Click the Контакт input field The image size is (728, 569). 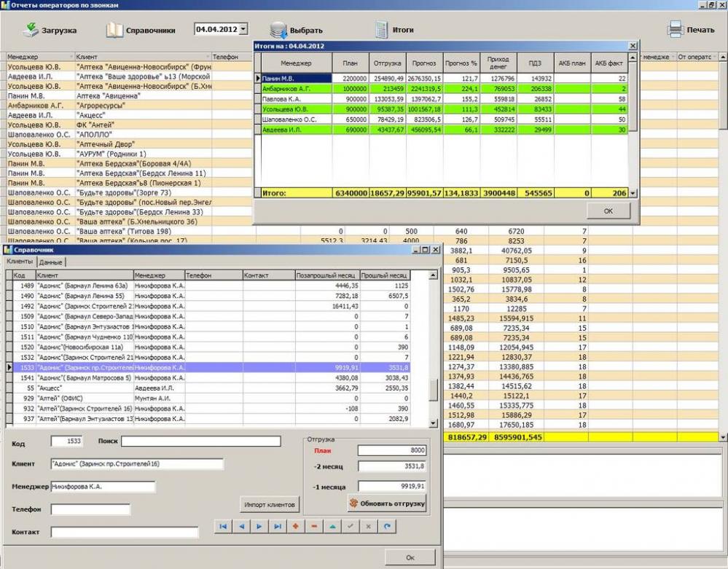(x=125, y=532)
